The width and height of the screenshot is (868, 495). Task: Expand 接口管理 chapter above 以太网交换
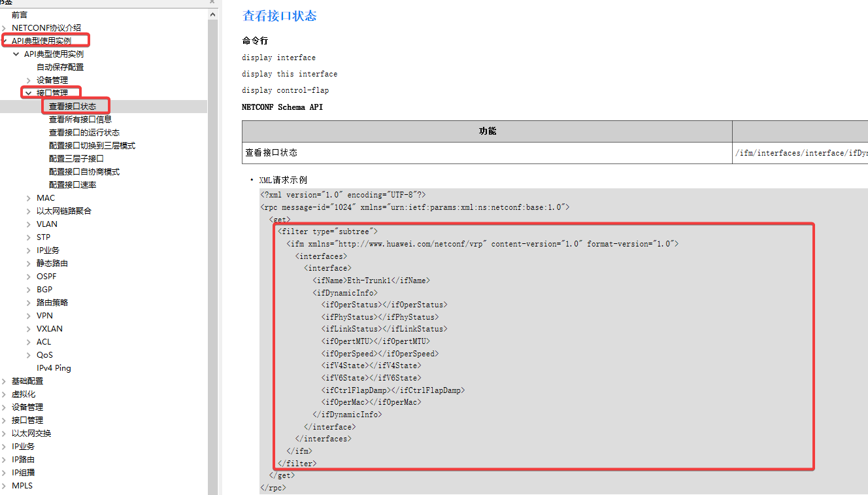(x=4, y=420)
